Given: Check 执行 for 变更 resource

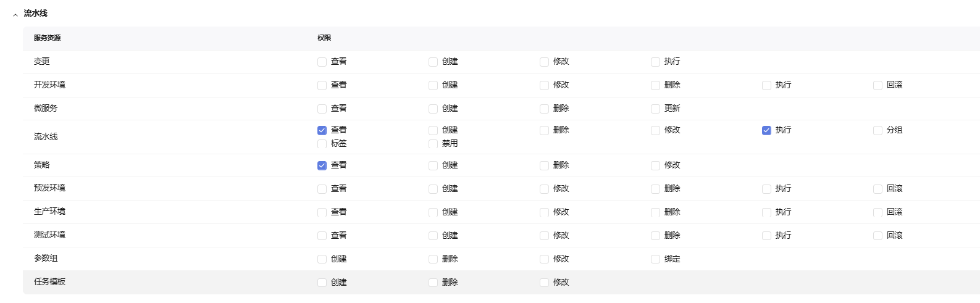Looking at the screenshot, I should click(655, 62).
